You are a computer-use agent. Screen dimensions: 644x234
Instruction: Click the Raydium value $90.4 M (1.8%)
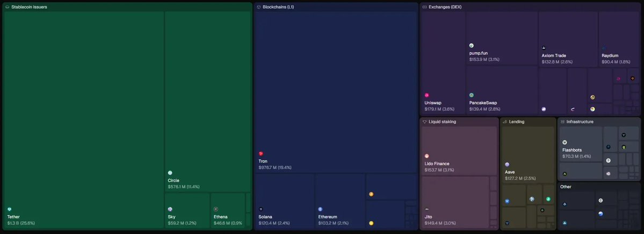[x=616, y=62]
